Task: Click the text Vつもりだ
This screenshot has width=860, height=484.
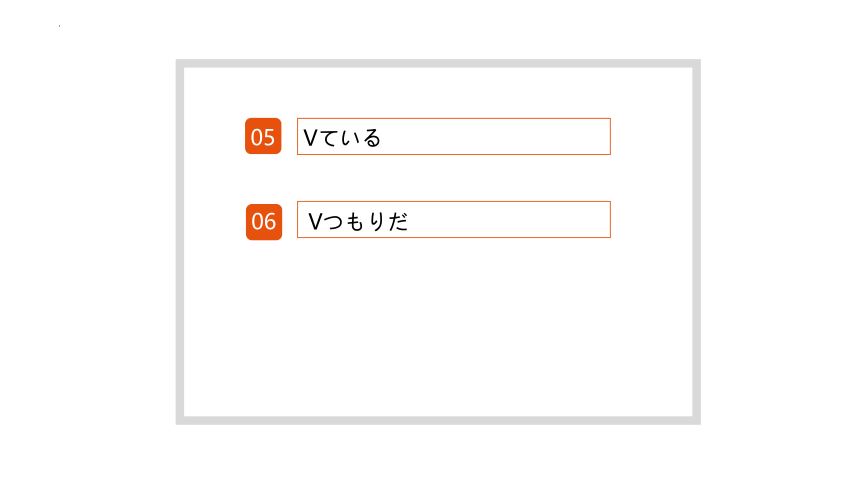Action: pyautogui.click(x=358, y=221)
